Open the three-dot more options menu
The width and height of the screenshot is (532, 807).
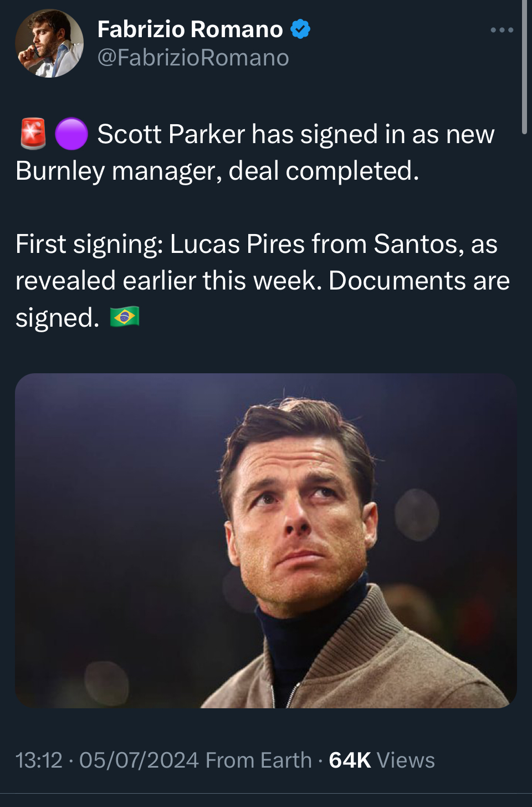point(502,30)
